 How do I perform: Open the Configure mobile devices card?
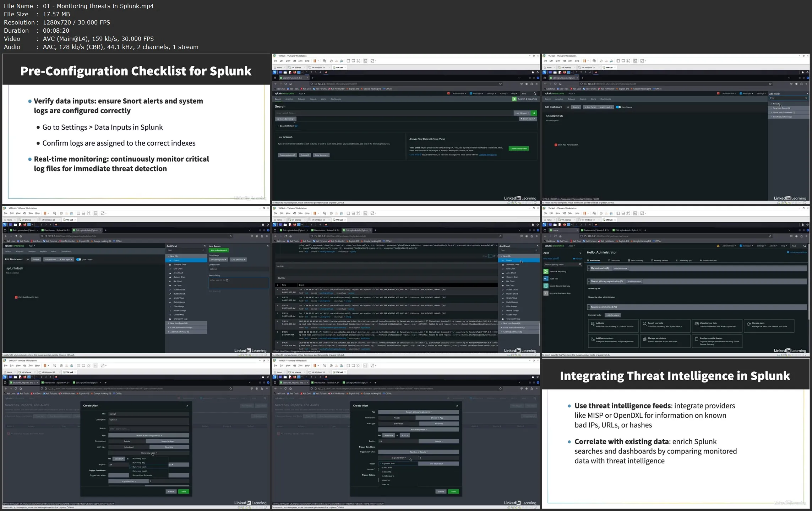[717, 341]
